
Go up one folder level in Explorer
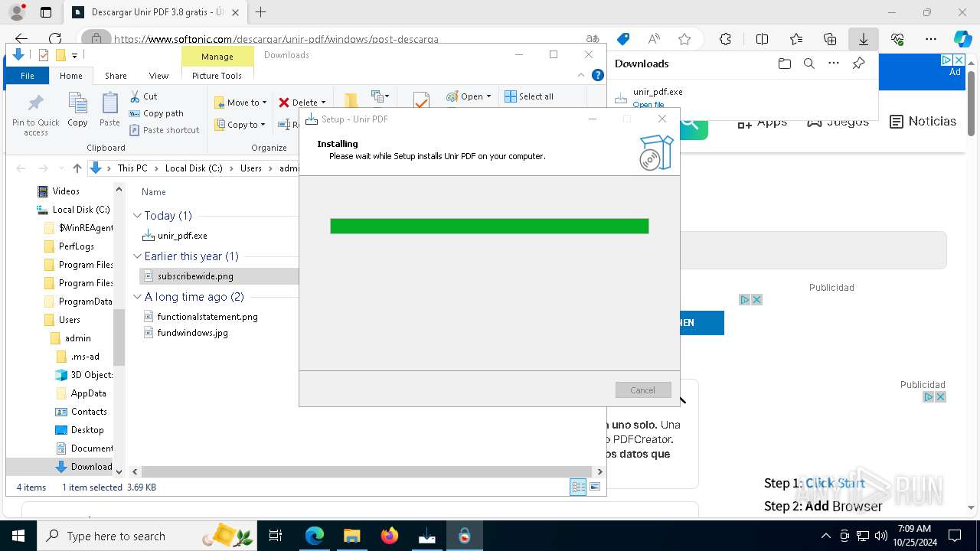[77, 168]
